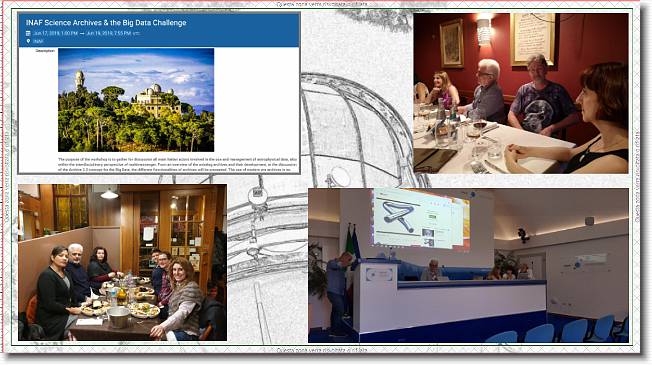
Task: Select the wooden-cabinet group dinner photo
Action: click(122, 262)
